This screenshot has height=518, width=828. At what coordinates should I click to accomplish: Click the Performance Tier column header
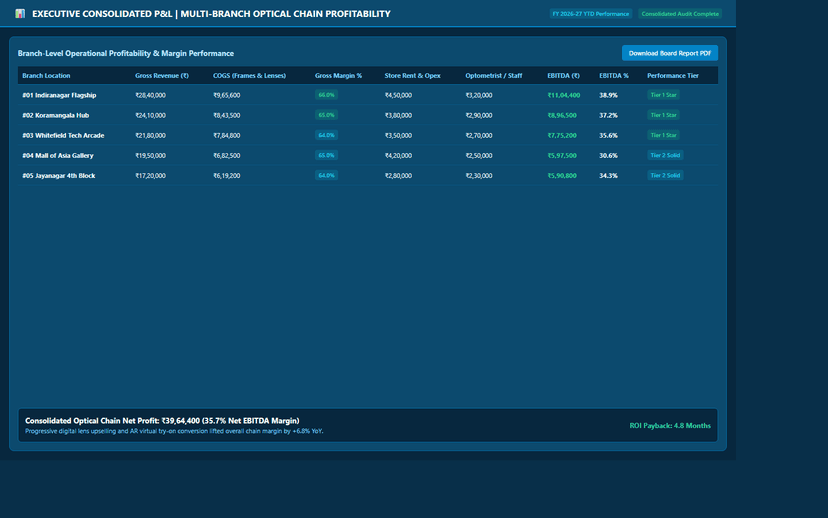(673, 76)
